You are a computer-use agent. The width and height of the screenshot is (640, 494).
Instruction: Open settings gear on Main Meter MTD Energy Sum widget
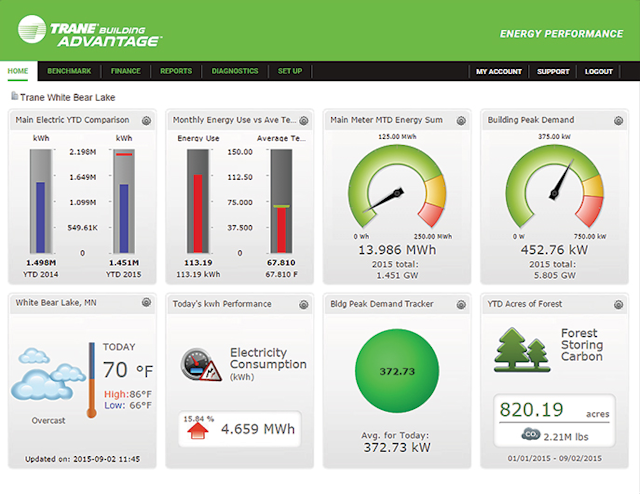(461, 120)
